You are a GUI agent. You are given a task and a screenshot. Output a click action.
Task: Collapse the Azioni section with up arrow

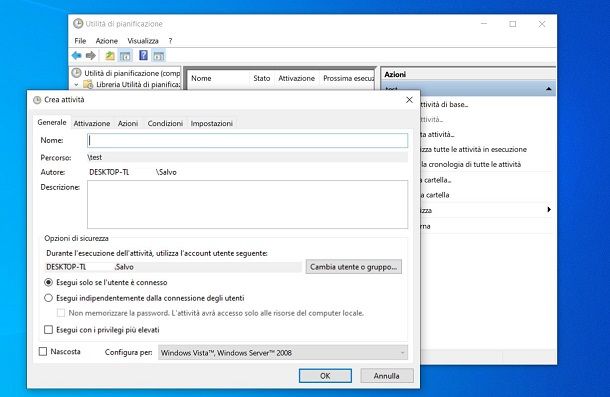549,89
